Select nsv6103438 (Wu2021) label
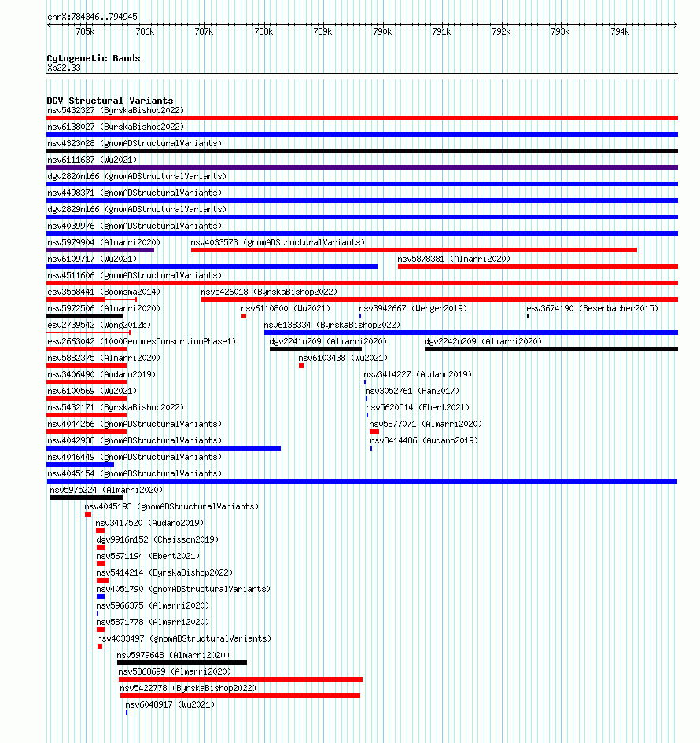Image resolution: width=700 pixels, height=743 pixels. click(x=343, y=359)
